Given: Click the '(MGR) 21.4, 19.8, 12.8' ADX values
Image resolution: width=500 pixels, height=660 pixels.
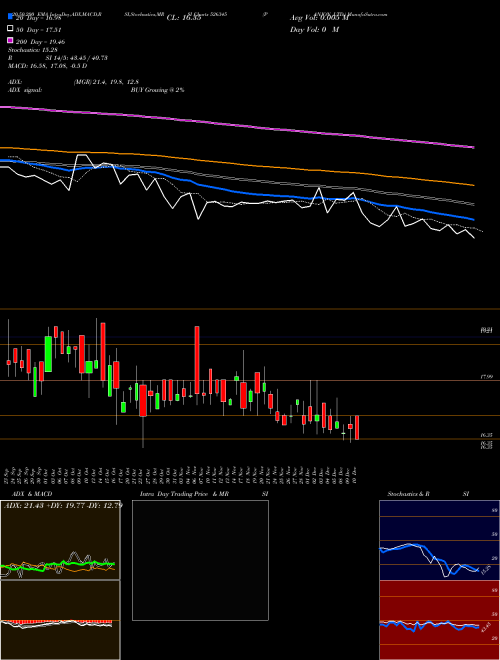Looking at the screenshot, I should (x=106, y=82).
